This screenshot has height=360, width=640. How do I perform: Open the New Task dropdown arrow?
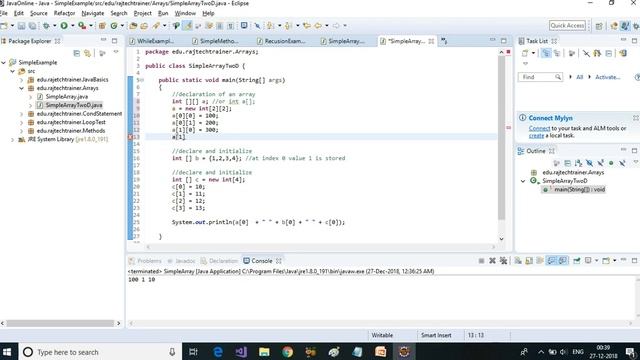tap(533, 53)
